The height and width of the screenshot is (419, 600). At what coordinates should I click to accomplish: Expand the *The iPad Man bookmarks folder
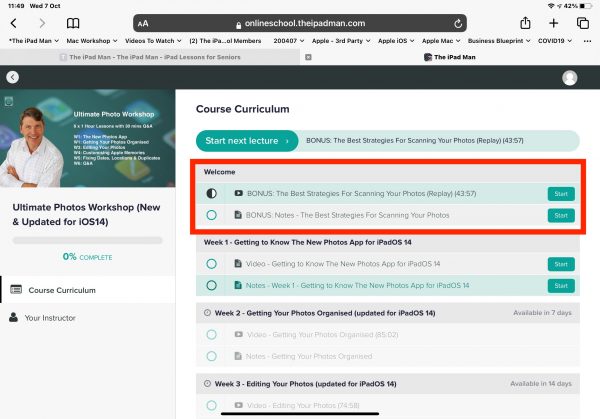click(34, 41)
